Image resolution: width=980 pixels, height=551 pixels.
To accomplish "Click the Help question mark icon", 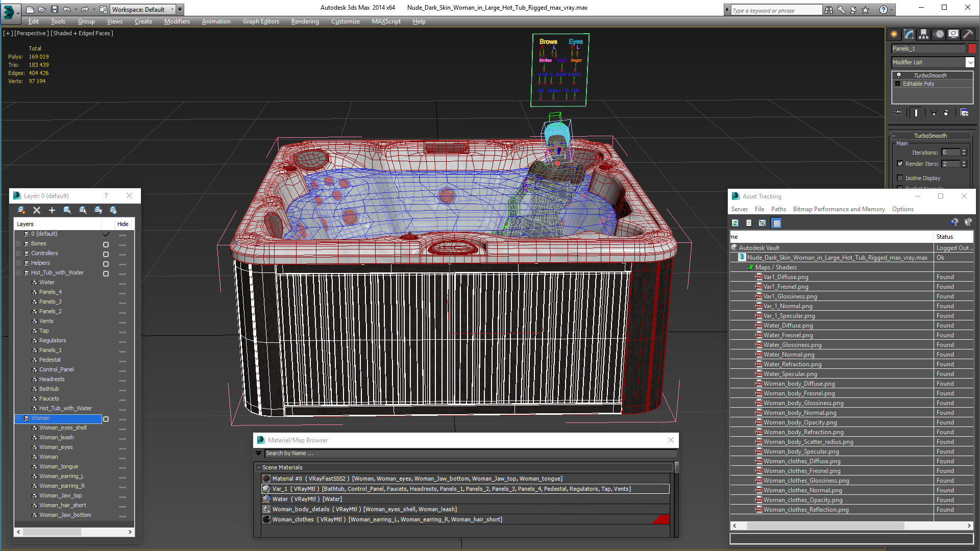I will 884,10.
